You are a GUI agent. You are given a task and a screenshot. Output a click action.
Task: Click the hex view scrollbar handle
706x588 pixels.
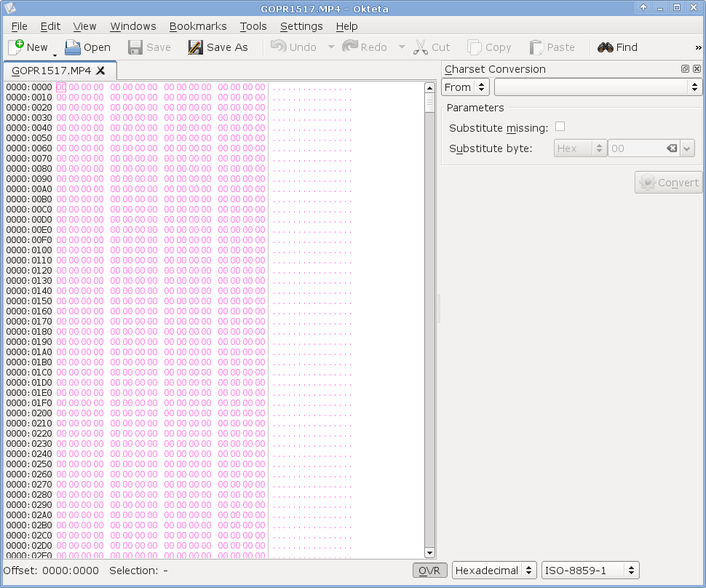coord(429,102)
